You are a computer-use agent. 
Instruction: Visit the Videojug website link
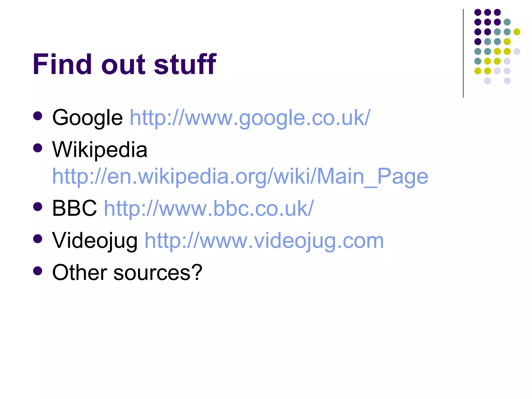tap(264, 241)
